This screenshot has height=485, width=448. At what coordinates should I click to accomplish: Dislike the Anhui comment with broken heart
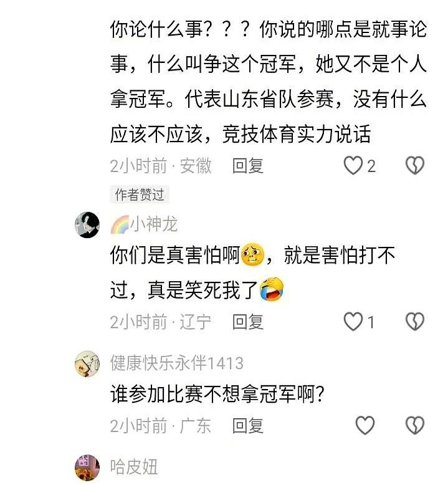(x=414, y=165)
